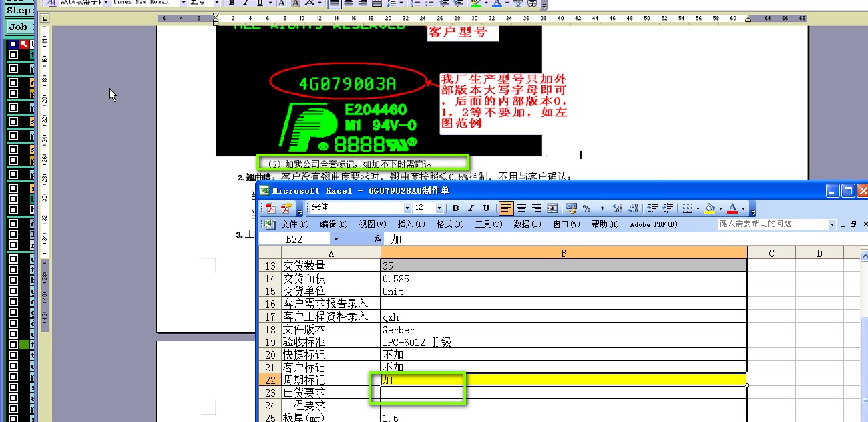The image size is (868, 422).
Task: Click Decrease Indent in Excel toolbar
Action: coord(653,208)
